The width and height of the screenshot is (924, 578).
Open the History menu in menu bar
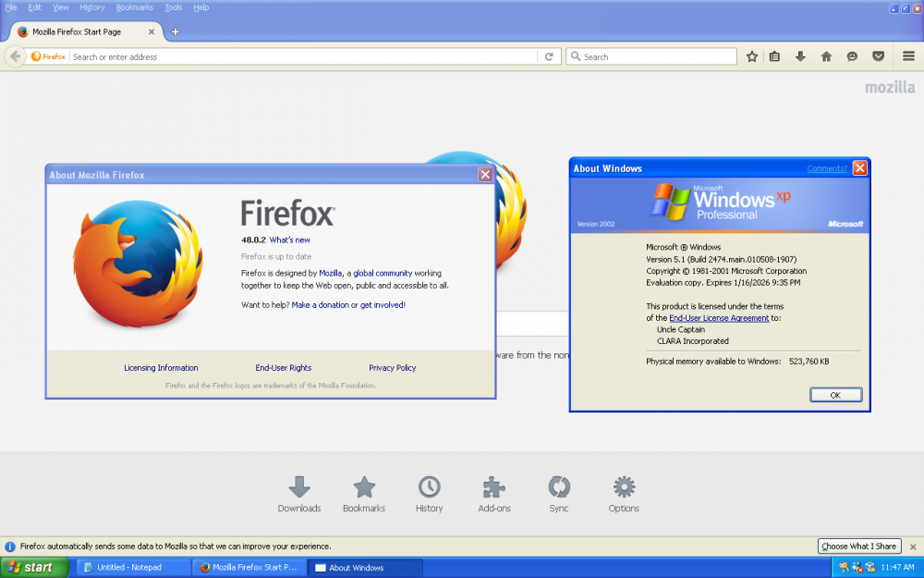pos(92,7)
